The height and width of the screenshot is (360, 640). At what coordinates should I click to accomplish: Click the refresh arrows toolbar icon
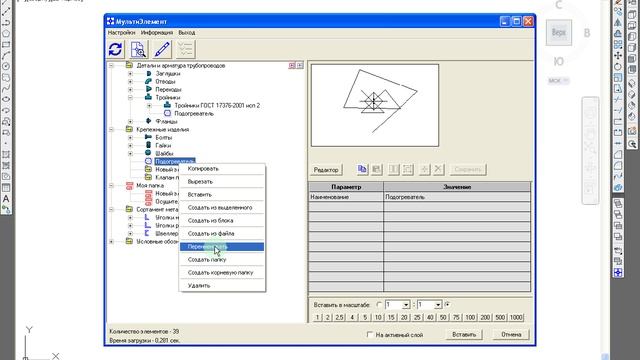click(116, 49)
